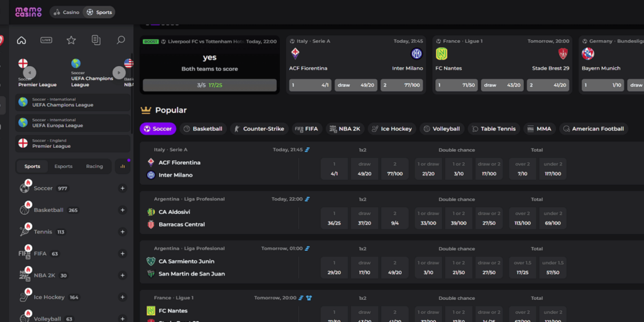Filter Popular by Table Tennis

[494, 129]
